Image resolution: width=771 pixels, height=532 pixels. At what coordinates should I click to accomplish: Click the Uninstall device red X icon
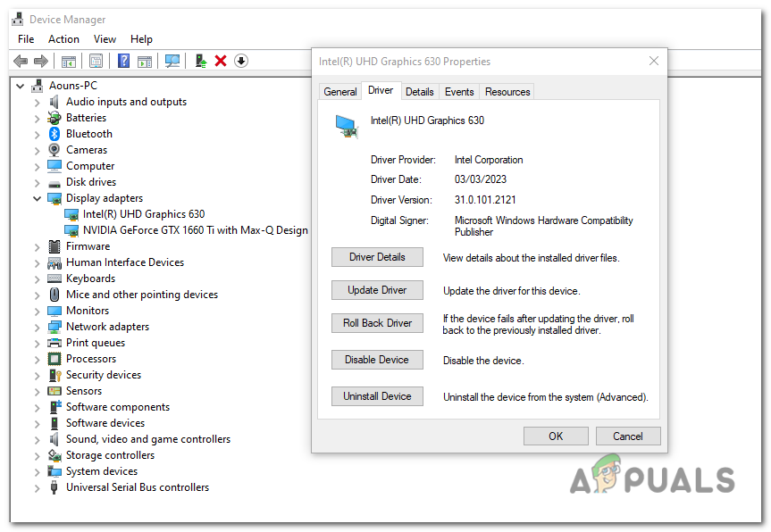pyautogui.click(x=219, y=61)
